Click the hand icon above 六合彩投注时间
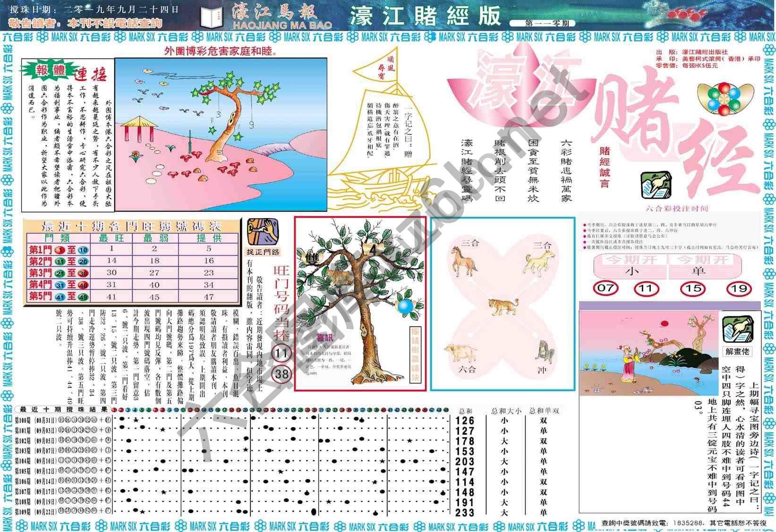The width and height of the screenshot is (776, 532). [x=656, y=185]
